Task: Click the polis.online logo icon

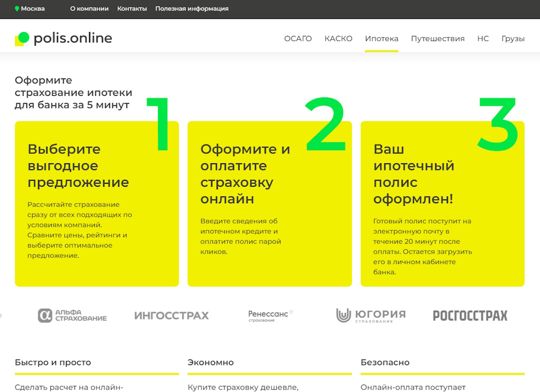Action: point(22,38)
